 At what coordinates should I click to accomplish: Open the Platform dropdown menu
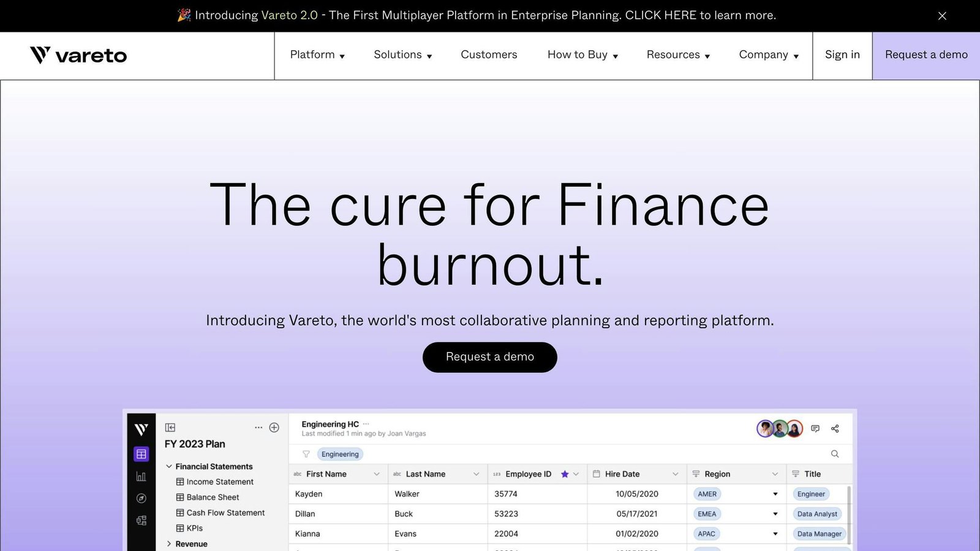pyautogui.click(x=317, y=55)
